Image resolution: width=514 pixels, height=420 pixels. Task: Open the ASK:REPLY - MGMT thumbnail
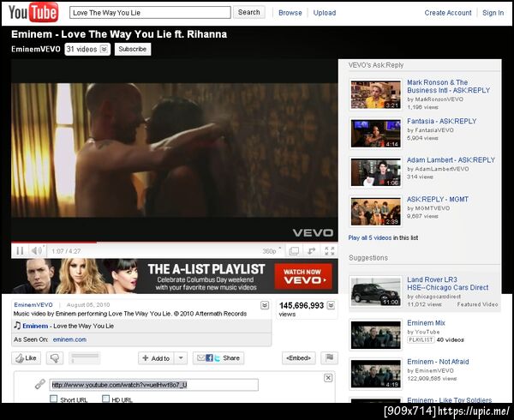pyautogui.click(x=376, y=212)
